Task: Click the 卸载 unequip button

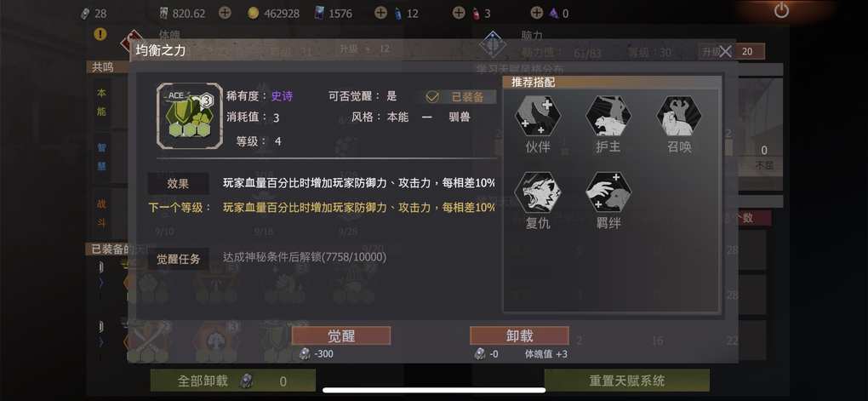Action: coord(519,335)
